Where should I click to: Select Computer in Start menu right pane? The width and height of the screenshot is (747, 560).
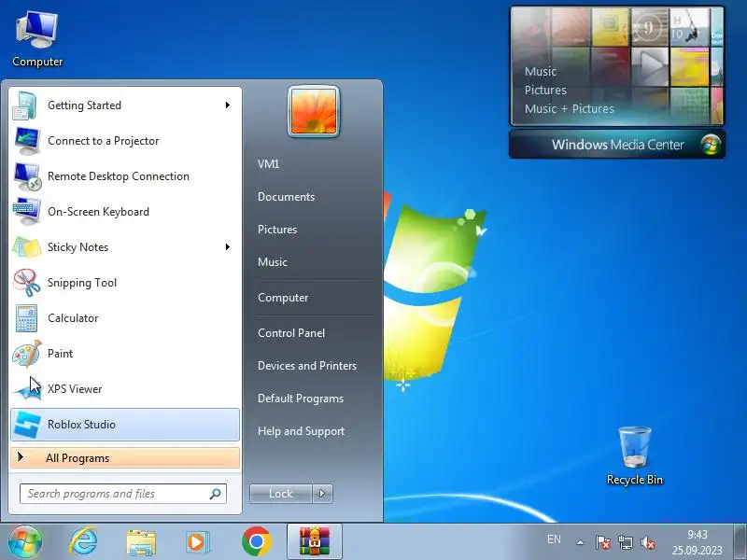click(x=283, y=298)
